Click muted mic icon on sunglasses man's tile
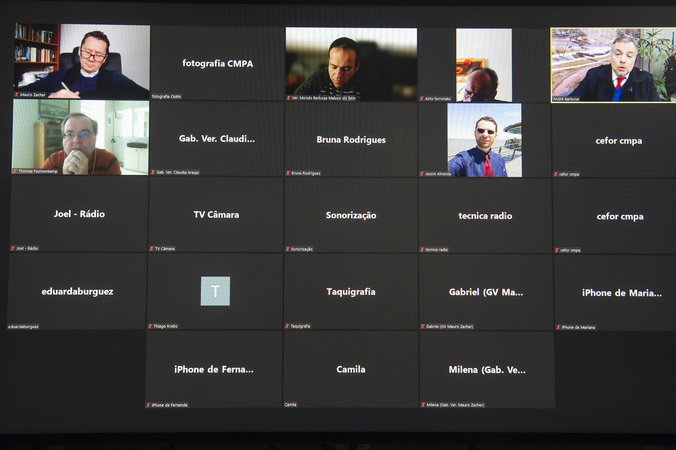The height and width of the screenshot is (450, 676). click(x=422, y=174)
